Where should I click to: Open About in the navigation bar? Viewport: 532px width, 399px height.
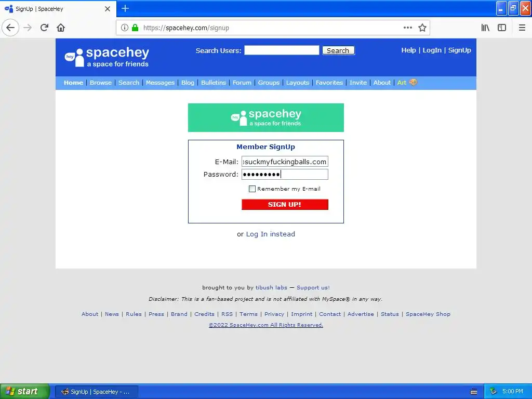[382, 83]
